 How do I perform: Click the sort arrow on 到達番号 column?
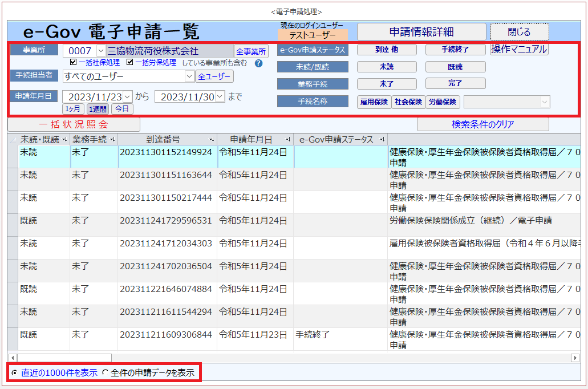point(212,140)
